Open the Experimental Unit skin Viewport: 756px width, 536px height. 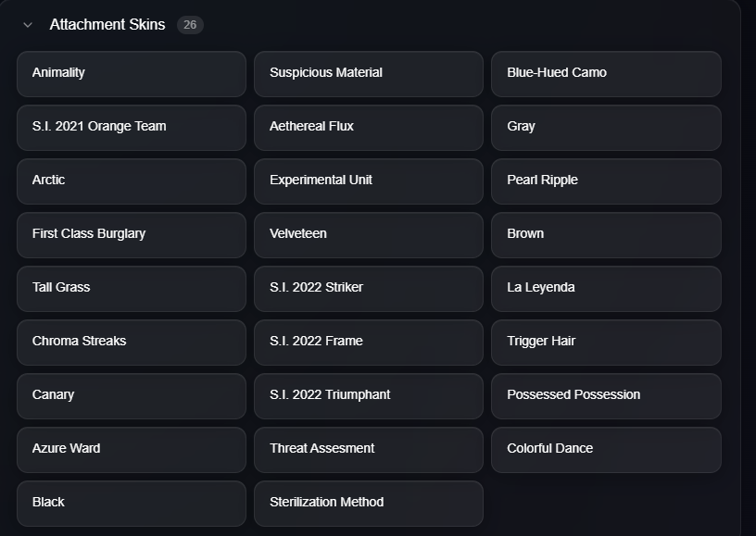click(368, 181)
